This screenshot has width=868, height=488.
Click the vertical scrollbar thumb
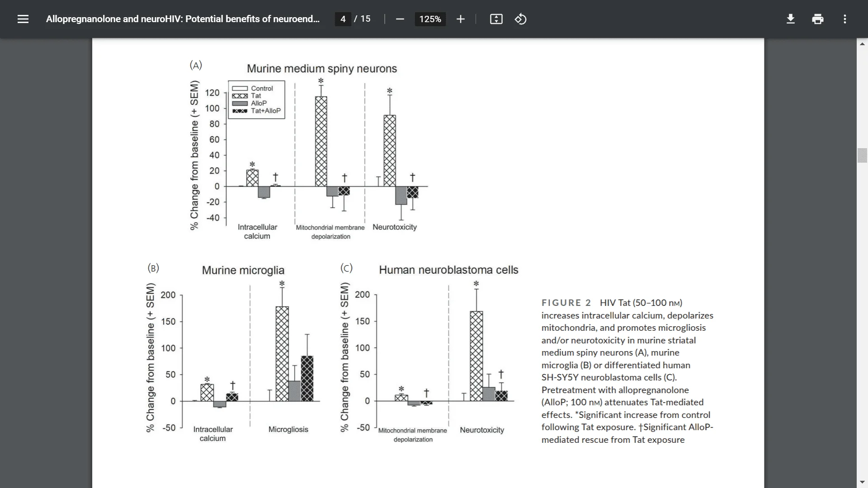[862, 155]
